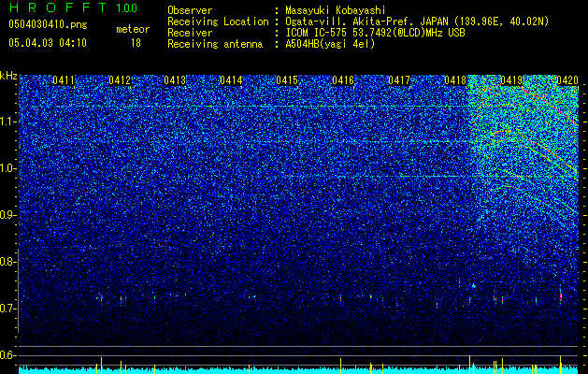This screenshot has width=588, height=374.
Task: Click the antenna text A504HB(yagi 4el)
Action: coord(330,44)
